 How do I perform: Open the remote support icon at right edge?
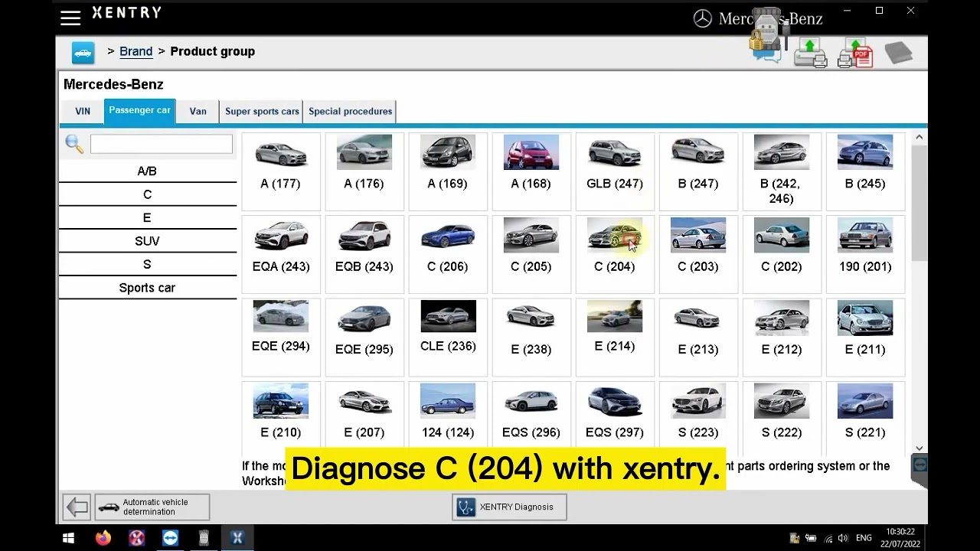[920, 467]
